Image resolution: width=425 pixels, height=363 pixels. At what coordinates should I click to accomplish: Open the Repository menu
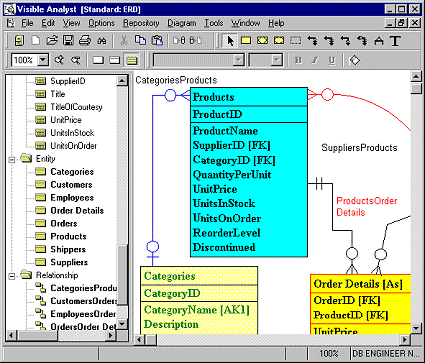[141, 23]
